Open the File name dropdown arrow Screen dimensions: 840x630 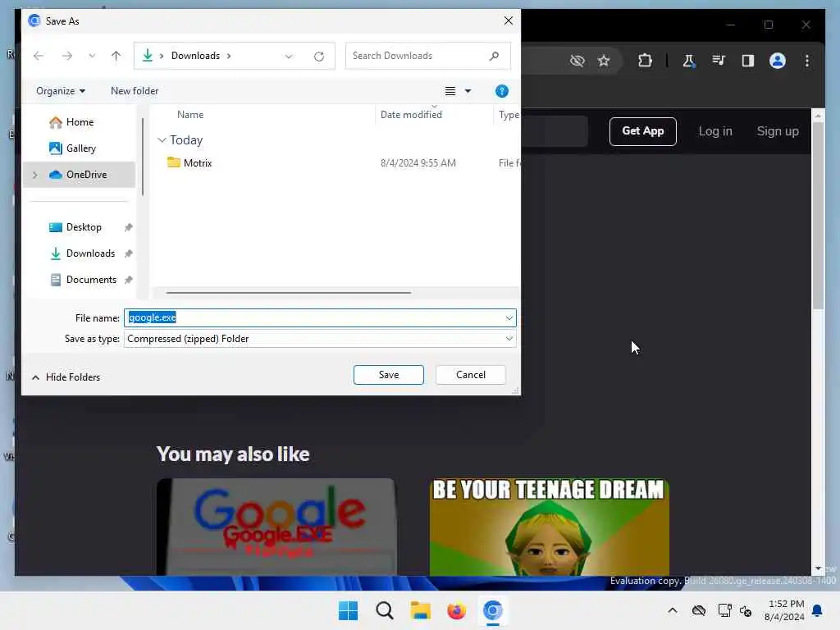coord(509,317)
